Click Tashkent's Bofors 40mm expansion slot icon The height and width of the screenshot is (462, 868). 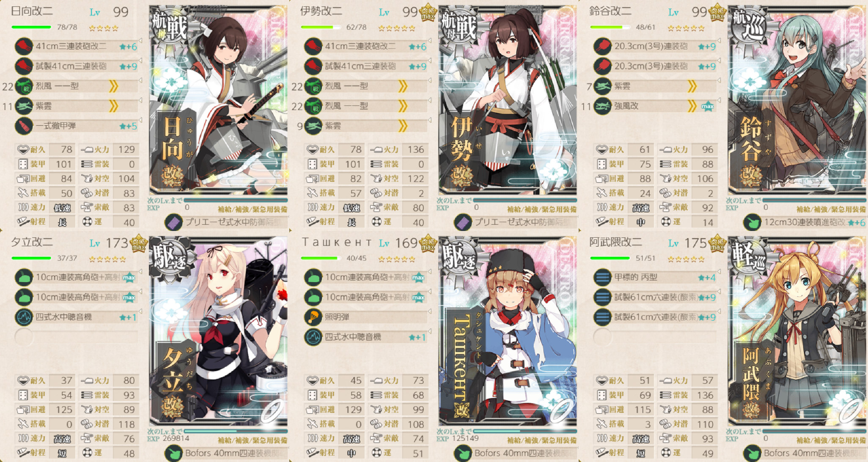tap(462, 453)
